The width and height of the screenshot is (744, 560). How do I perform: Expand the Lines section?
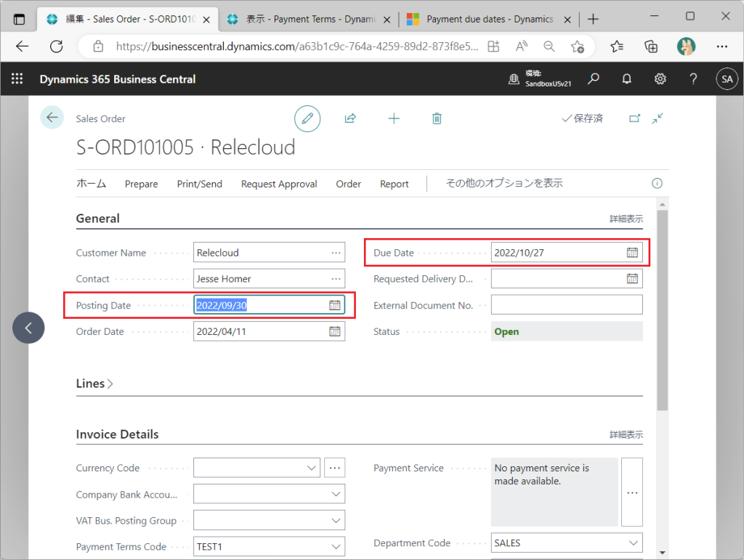tap(94, 384)
